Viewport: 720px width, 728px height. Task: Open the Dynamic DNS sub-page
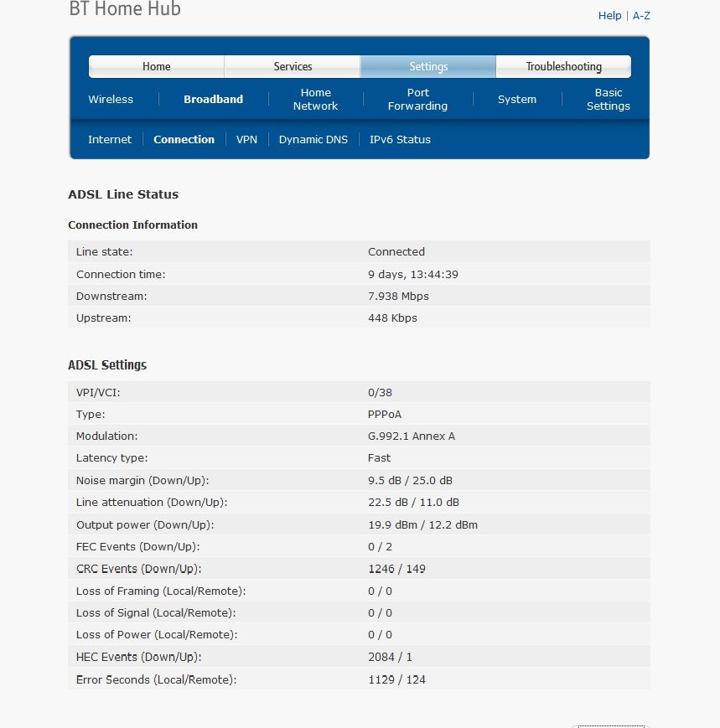pos(313,139)
